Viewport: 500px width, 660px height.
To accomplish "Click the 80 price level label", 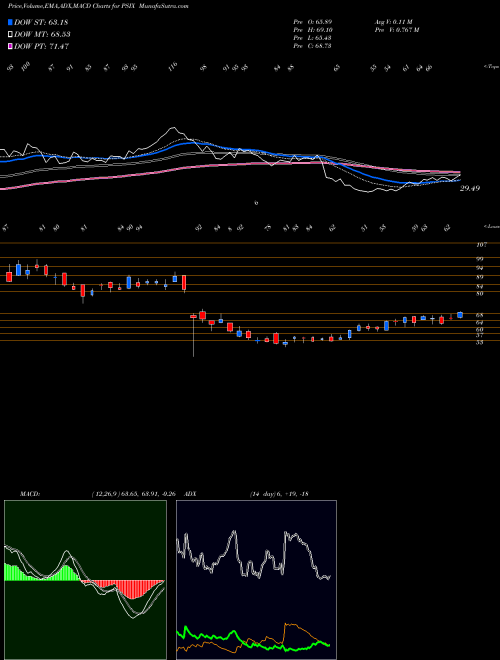I will 480,294.
